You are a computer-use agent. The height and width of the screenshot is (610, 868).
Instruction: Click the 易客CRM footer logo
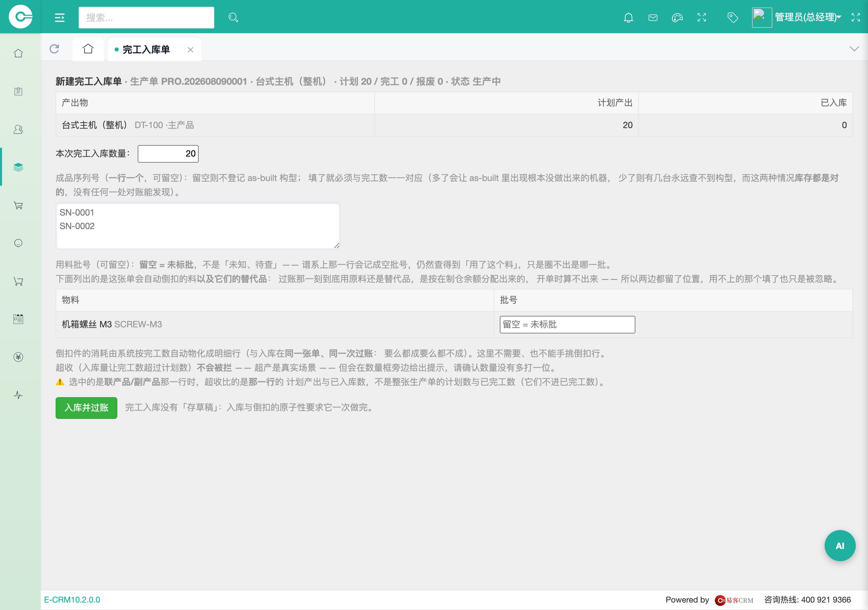coord(734,600)
